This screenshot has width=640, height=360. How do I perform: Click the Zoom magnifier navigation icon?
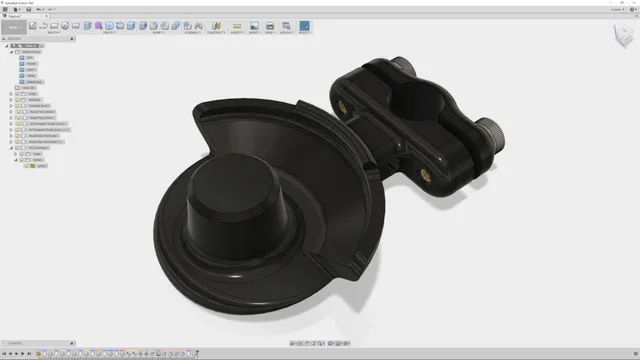[314, 343]
